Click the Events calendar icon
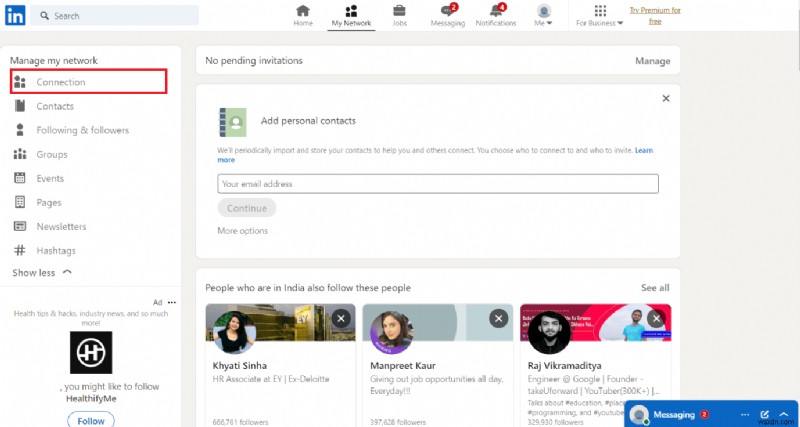This screenshot has width=800, height=427. pos(20,178)
